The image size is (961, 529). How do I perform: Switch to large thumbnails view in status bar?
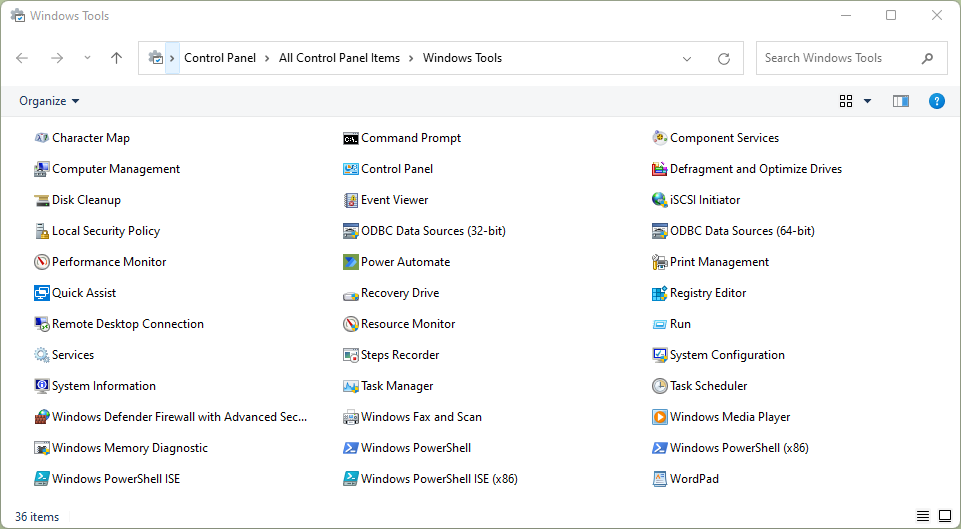[x=944, y=517]
